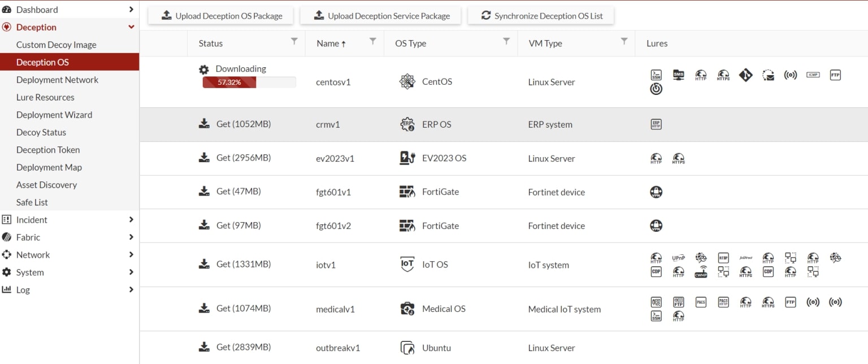Click Upload Deception OS Package button
The width and height of the screenshot is (868, 364).
[221, 16]
